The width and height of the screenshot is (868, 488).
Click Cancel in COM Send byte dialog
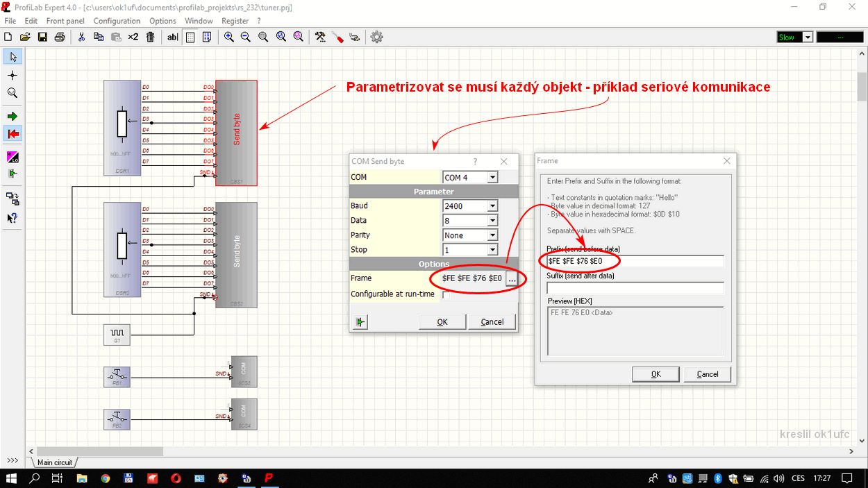(x=492, y=322)
